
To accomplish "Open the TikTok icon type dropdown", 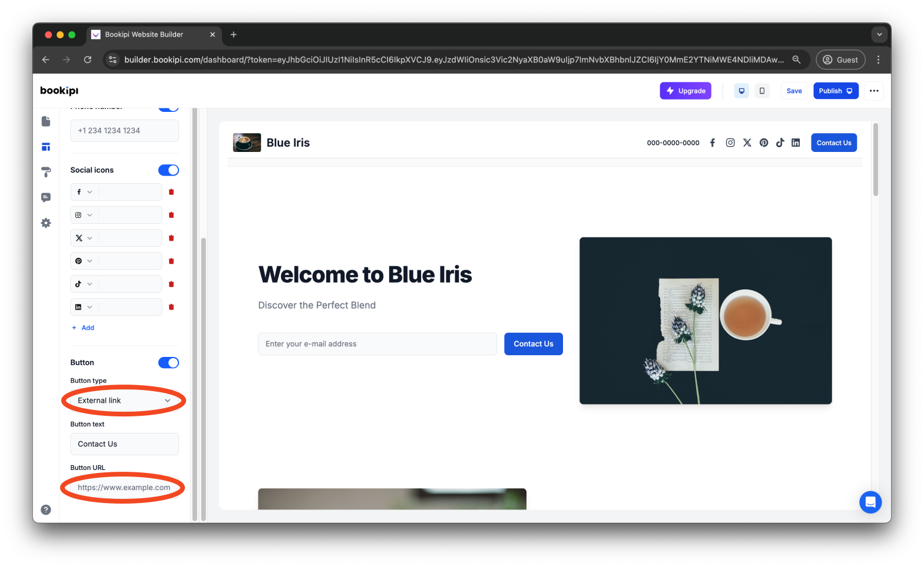I will [x=84, y=284].
